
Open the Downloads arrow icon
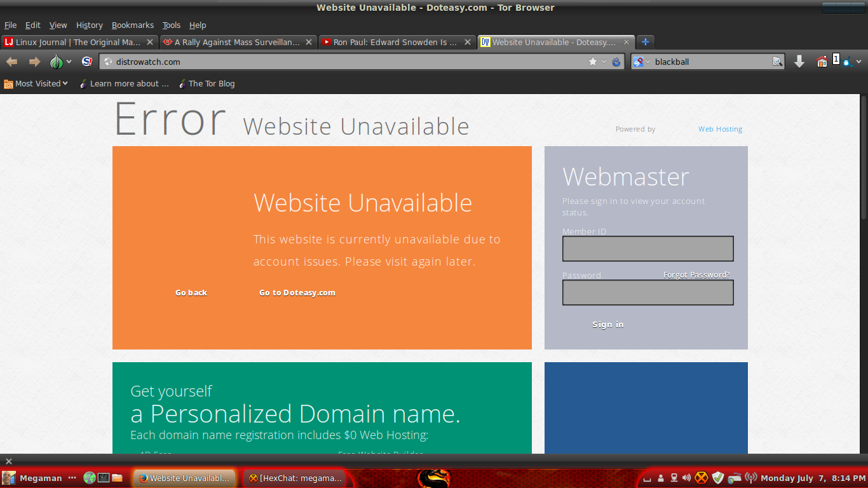point(799,62)
